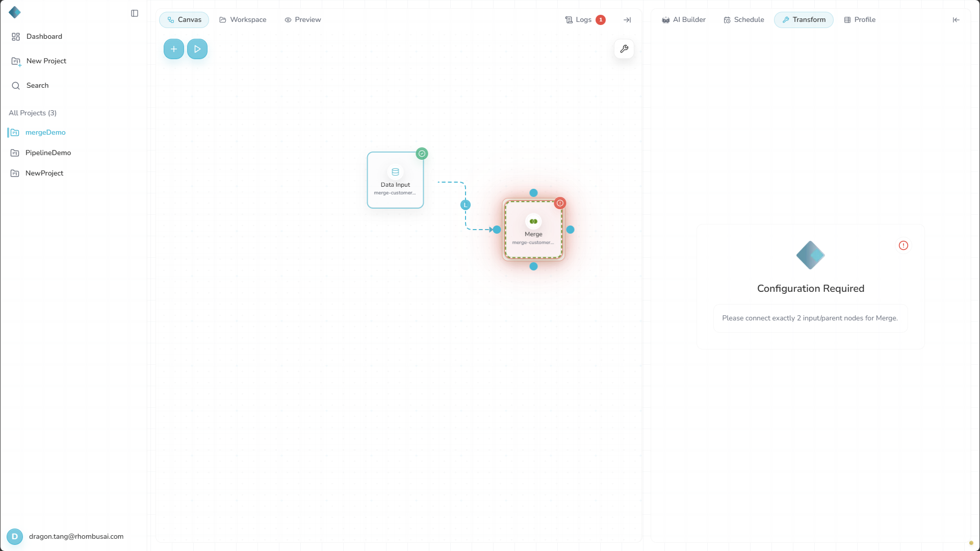Select the mergeDemo project
980x551 pixels.
[x=45, y=133]
